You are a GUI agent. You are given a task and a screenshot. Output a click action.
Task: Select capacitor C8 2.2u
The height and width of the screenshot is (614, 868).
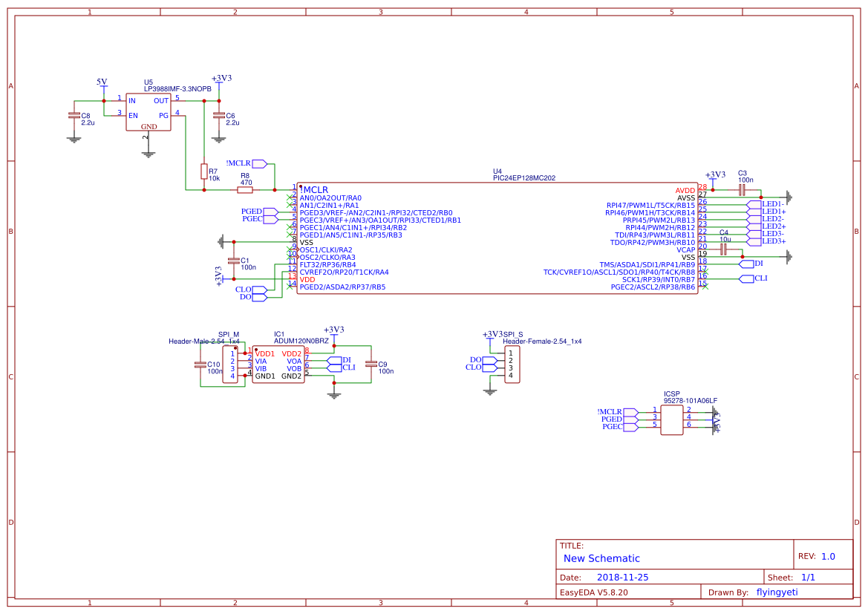click(x=73, y=115)
